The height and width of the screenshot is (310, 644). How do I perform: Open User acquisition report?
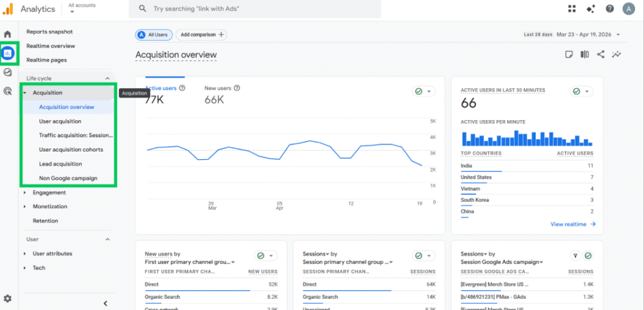point(60,121)
